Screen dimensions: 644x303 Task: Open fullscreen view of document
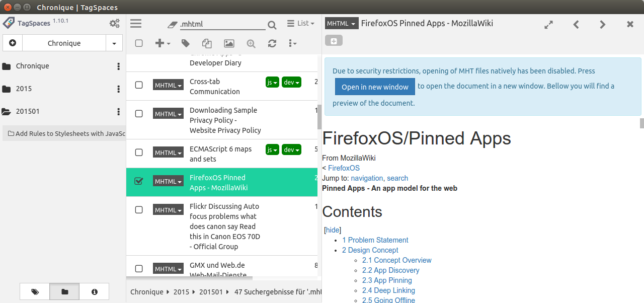tap(549, 24)
